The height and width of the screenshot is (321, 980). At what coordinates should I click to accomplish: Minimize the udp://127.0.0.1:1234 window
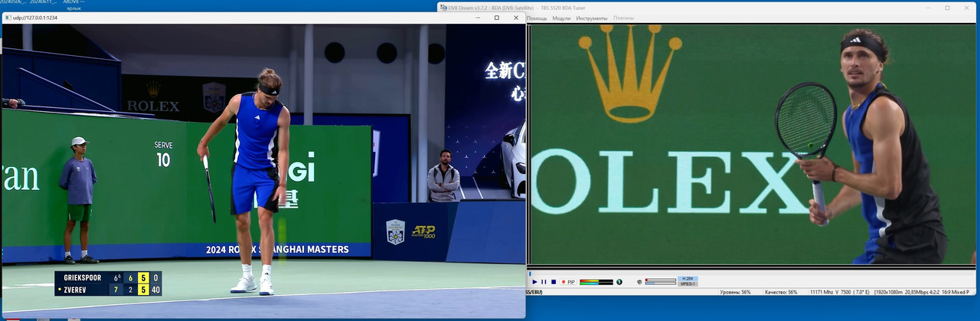coord(477,17)
